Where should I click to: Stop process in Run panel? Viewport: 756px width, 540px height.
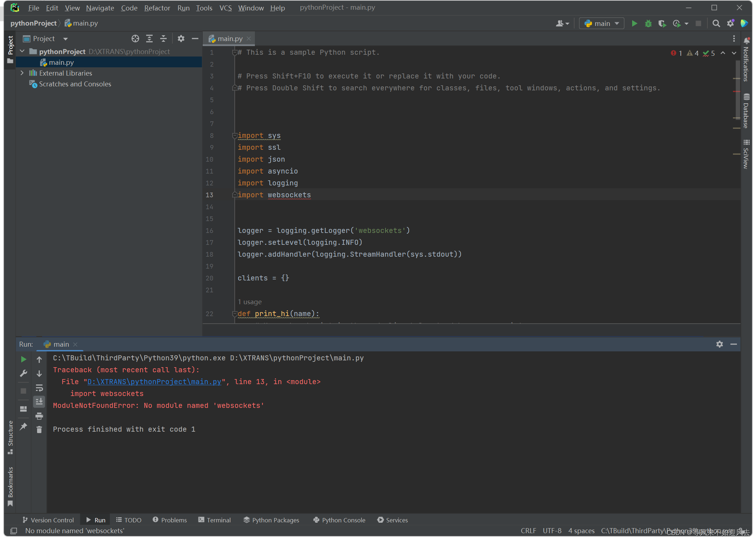(x=23, y=391)
